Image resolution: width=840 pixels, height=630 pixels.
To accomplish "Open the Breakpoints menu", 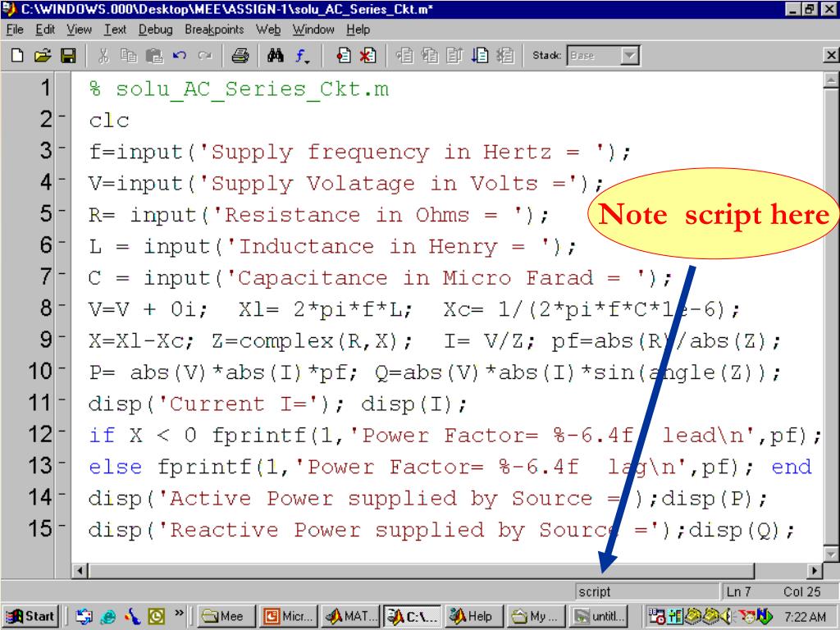I will tap(214, 30).
